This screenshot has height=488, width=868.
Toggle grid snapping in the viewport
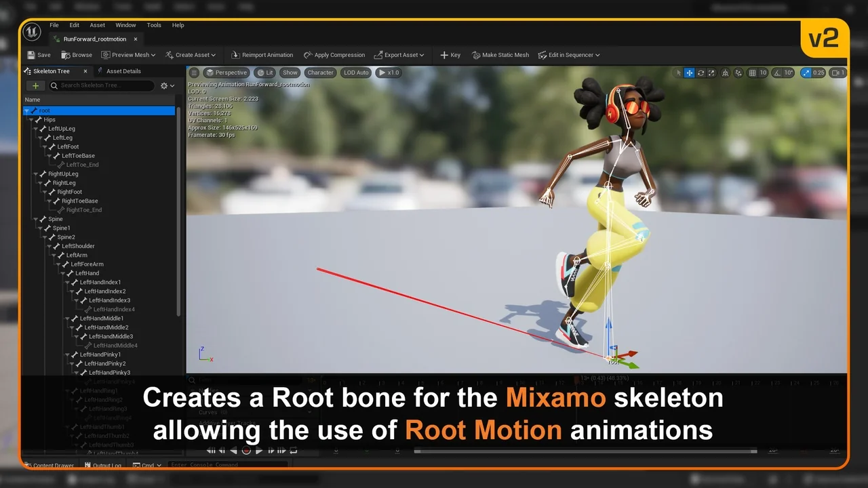coord(752,73)
